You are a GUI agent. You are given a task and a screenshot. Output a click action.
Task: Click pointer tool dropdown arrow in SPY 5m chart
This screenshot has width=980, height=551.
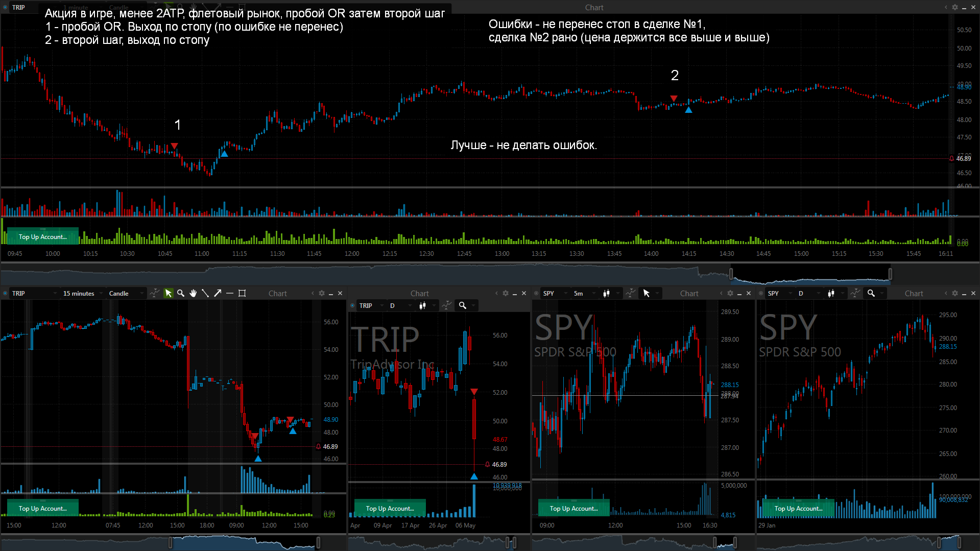(x=658, y=294)
